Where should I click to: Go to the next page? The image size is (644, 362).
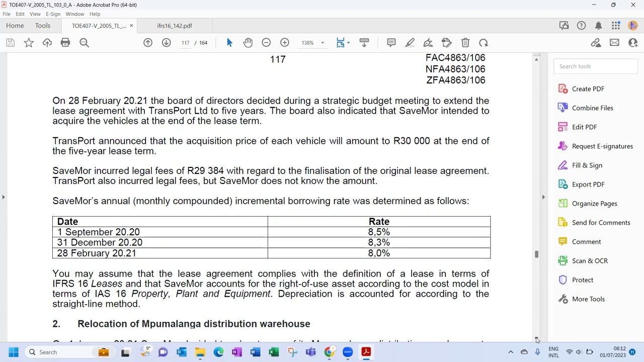[x=166, y=43]
